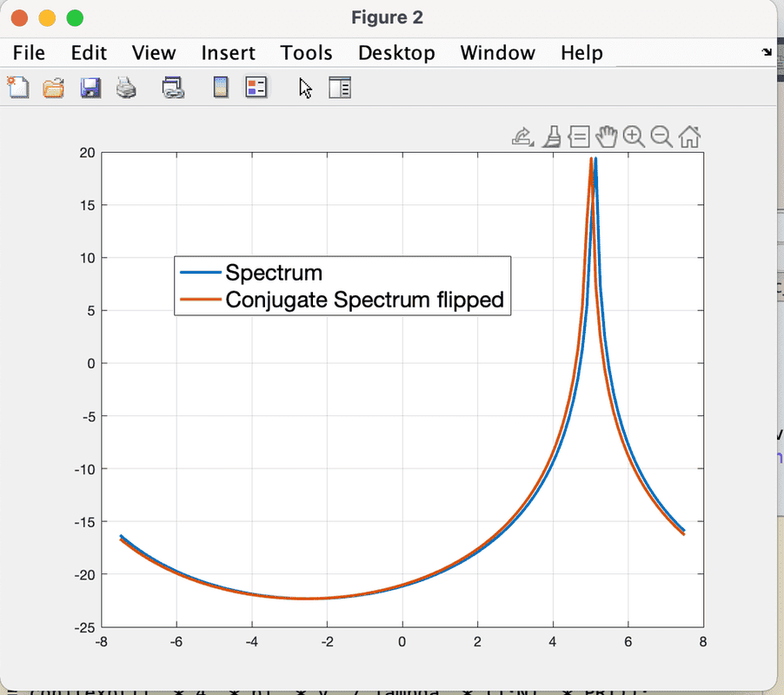This screenshot has width=784, height=695.
Task: Open the Export figure icon
Action: pos(522,136)
